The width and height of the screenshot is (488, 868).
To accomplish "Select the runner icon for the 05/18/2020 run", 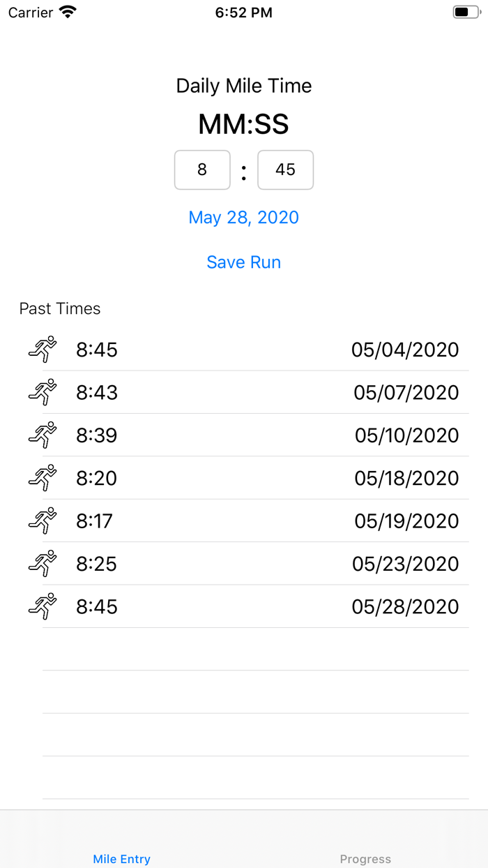I will pyautogui.click(x=43, y=478).
